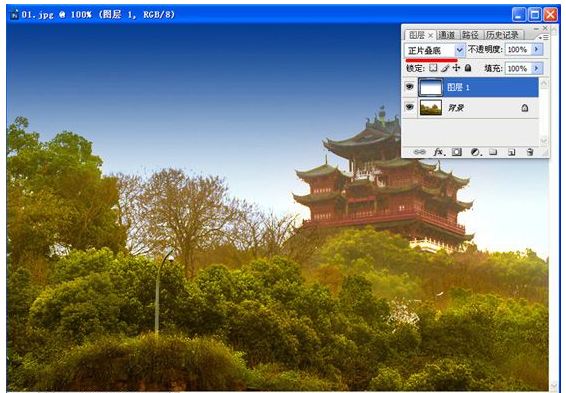Image resolution: width=566 pixels, height=393 pixels.
Task: Select the 背景 layer thumbnail
Action: coord(431,108)
